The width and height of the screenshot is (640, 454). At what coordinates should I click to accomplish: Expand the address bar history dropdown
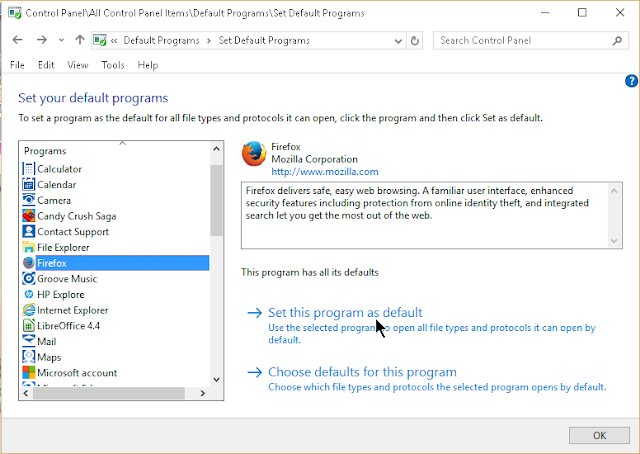click(x=398, y=41)
